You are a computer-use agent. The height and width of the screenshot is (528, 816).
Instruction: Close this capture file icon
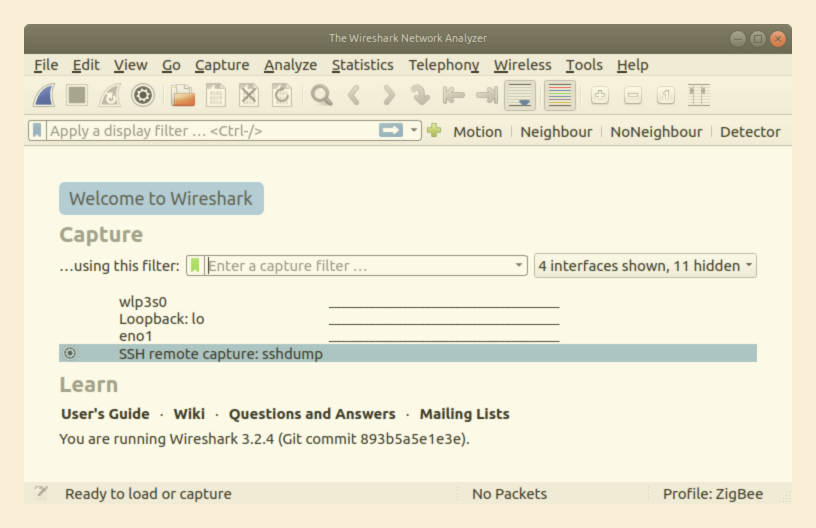coord(249,96)
